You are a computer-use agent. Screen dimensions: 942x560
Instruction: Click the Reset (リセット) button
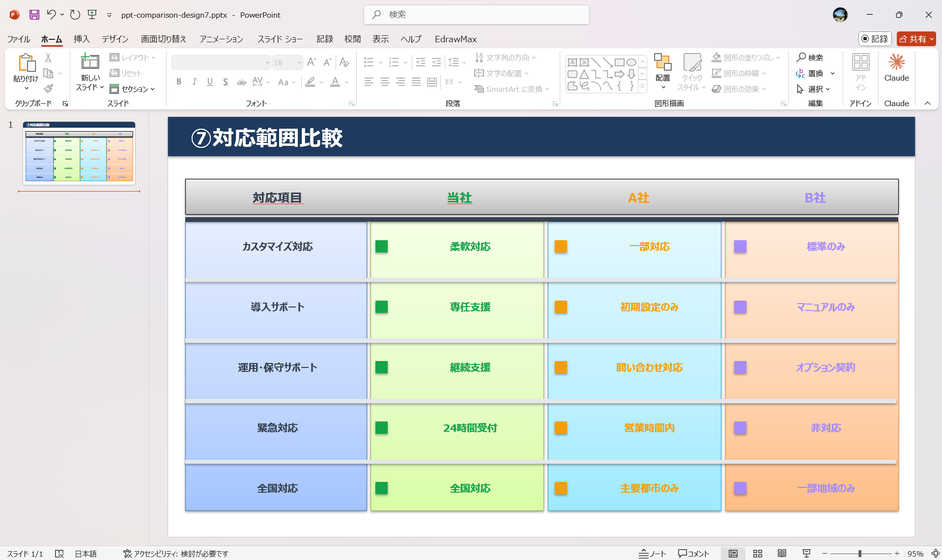[x=126, y=73]
